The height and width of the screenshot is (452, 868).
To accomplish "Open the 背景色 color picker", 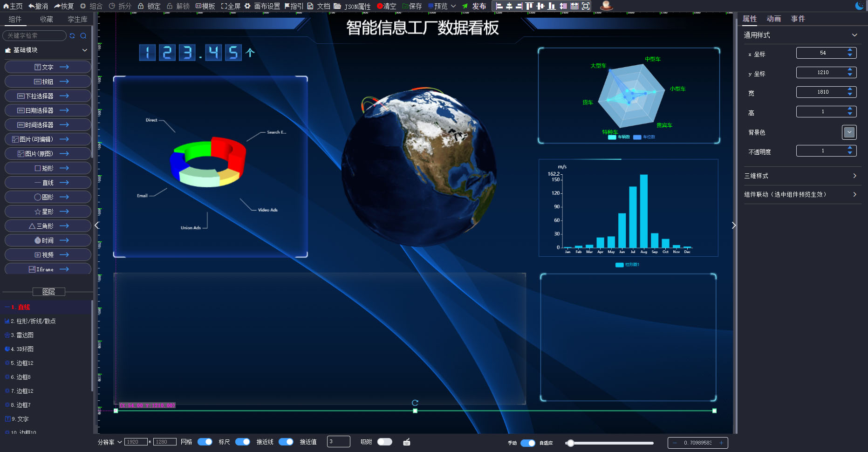I will pyautogui.click(x=849, y=132).
